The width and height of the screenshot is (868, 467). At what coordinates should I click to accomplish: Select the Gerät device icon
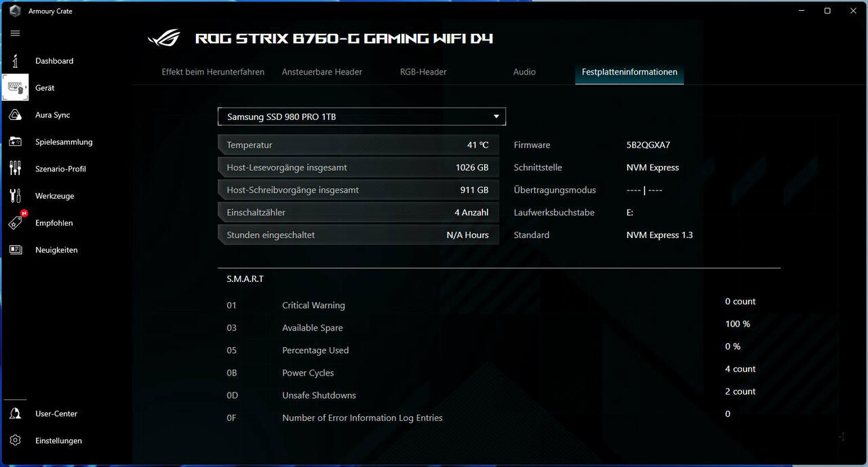pyautogui.click(x=15, y=88)
